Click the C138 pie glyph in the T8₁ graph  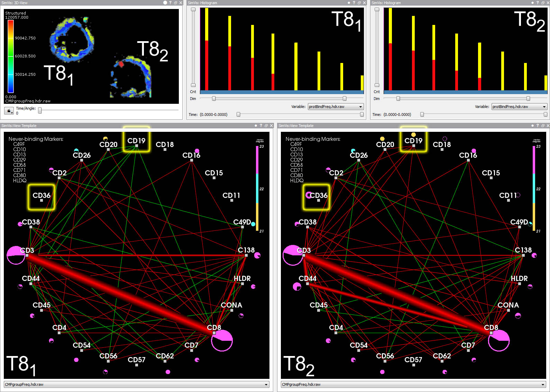[257, 255]
